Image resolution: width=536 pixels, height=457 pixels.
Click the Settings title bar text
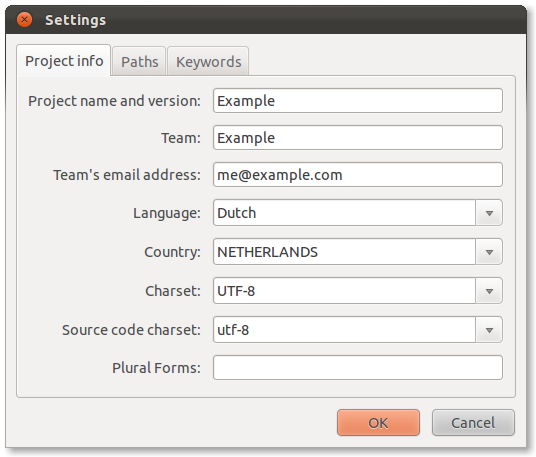[76, 20]
